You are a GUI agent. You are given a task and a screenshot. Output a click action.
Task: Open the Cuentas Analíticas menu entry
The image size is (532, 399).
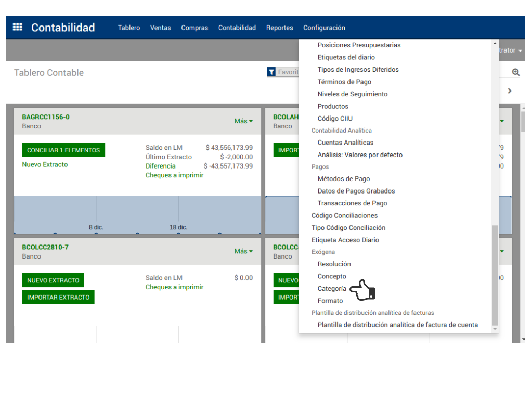(x=345, y=143)
